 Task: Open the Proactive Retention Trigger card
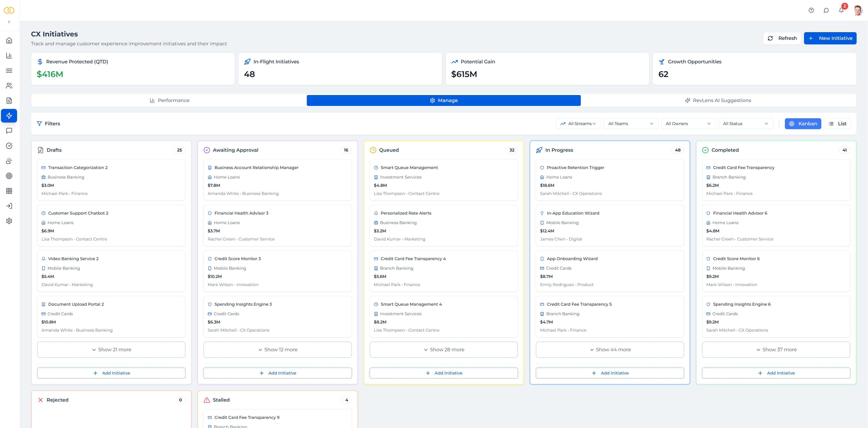click(609, 180)
